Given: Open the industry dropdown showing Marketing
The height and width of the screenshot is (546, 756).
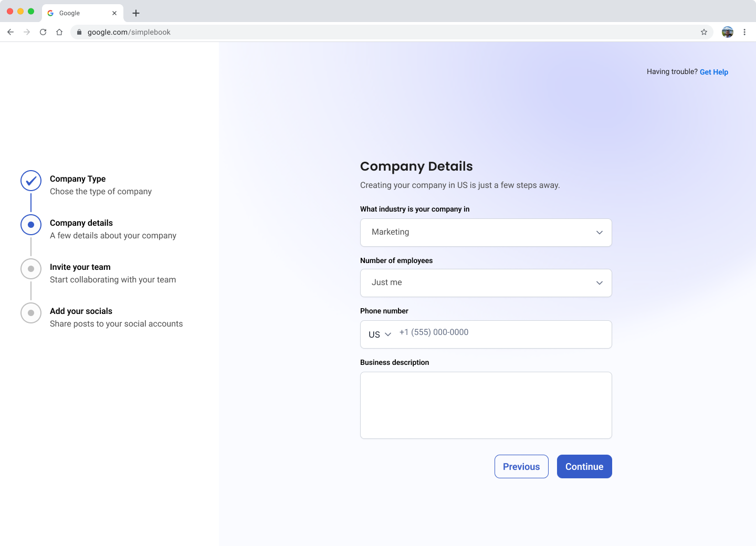Looking at the screenshot, I should [486, 233].
